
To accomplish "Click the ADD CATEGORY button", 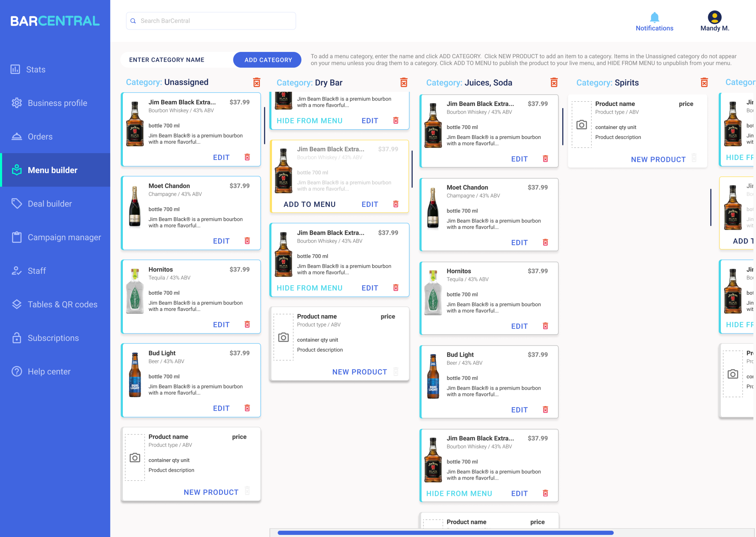I will click(x=267, y=60).
